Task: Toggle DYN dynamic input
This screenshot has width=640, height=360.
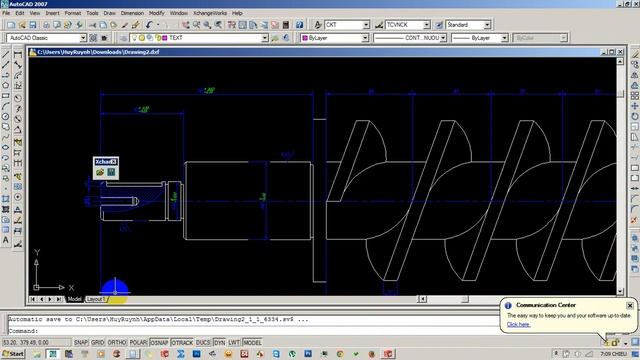Action: (x=219, y=342)
